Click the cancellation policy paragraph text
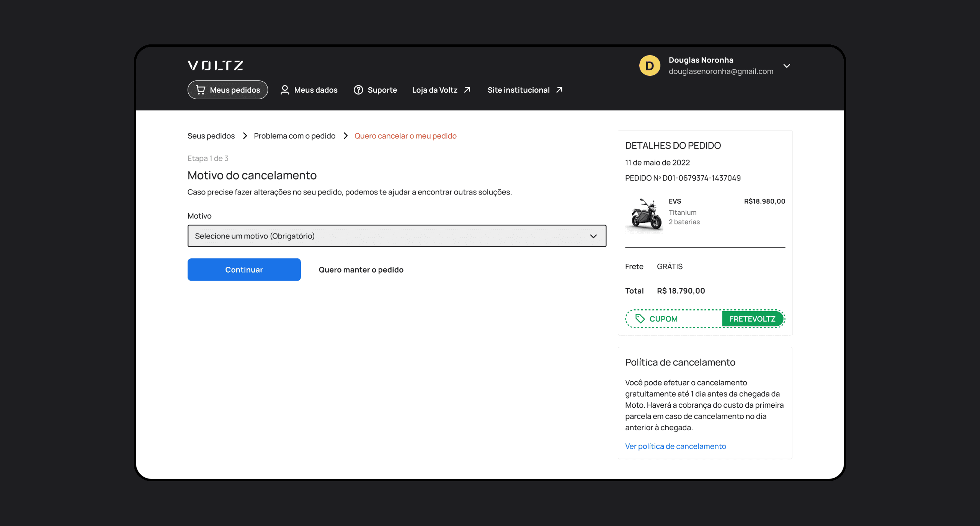980x526 pixels. pyautogui.click(x=704, y=405)
